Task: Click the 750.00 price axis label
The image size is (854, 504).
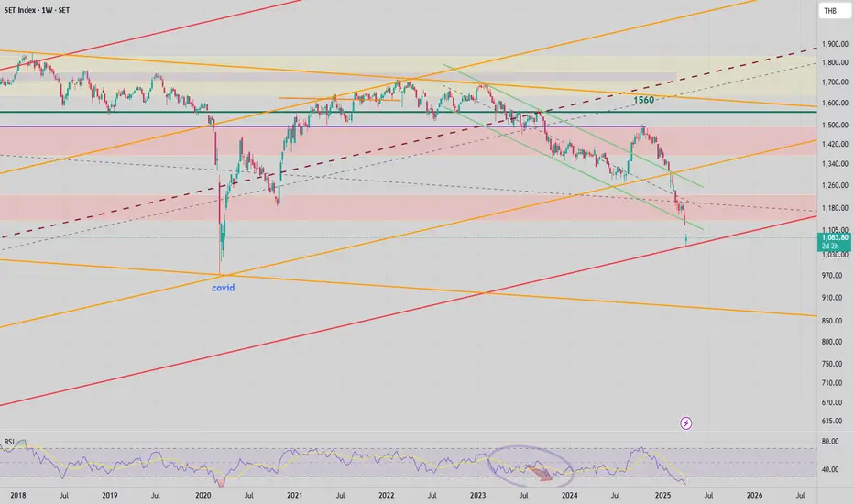Action: click(x=832, y=364)
